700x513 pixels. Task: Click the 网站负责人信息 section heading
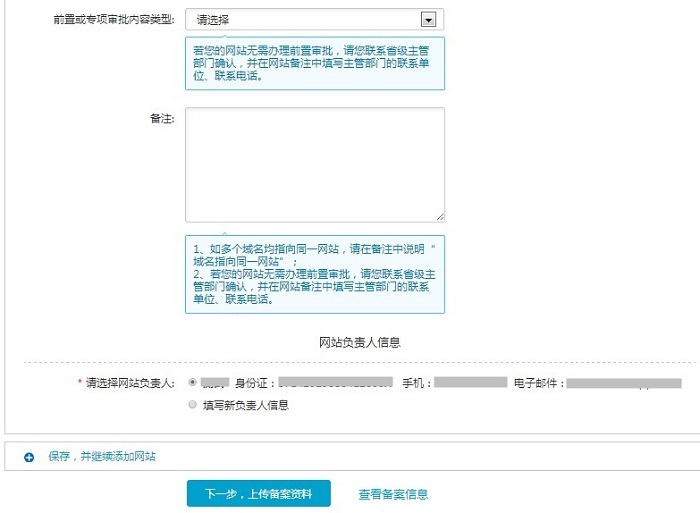pos(359,342)
